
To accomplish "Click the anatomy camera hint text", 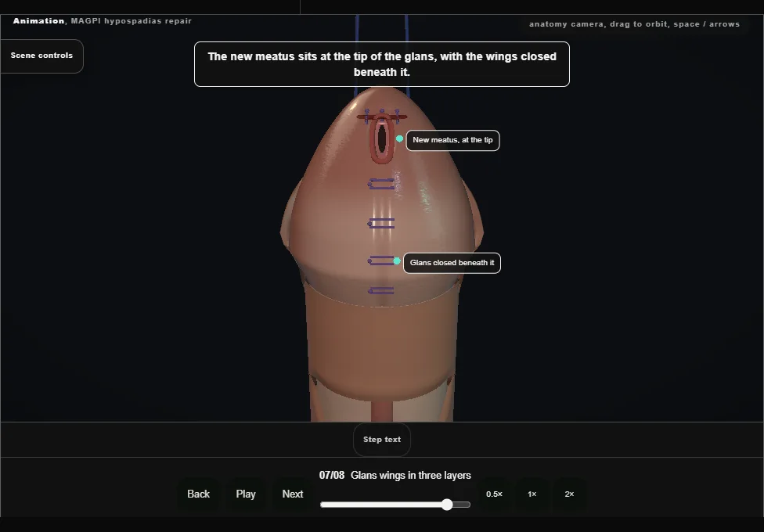I will 634,24.
